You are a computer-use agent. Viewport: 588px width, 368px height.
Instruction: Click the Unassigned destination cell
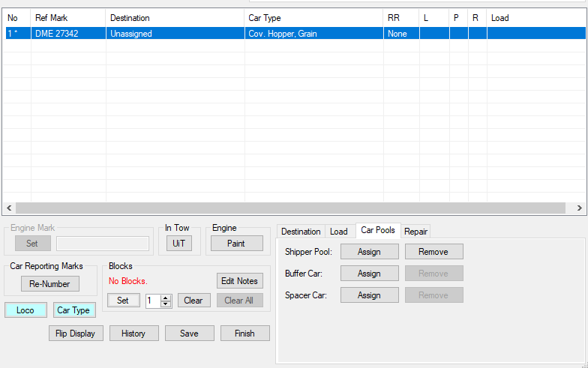click(x=175, y=33)
